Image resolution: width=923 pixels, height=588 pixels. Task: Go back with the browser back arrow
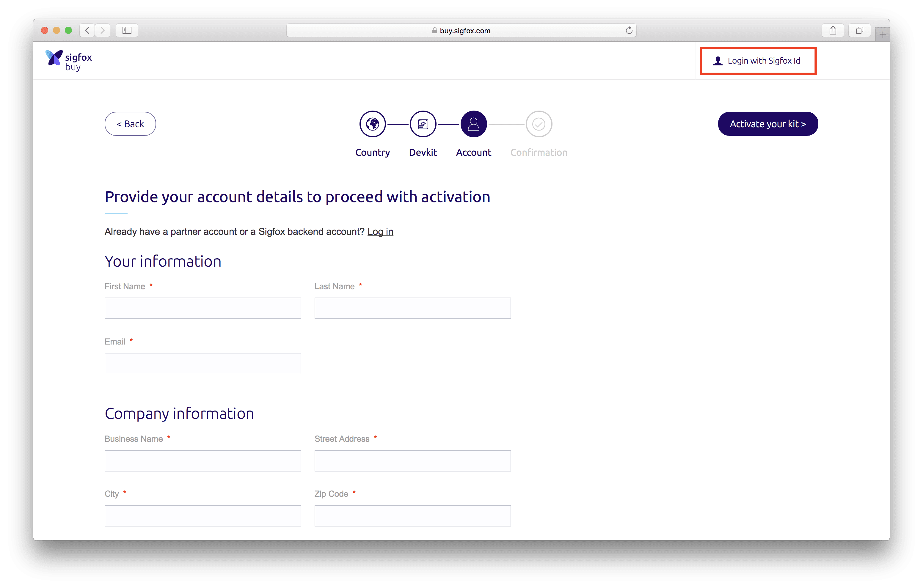click(87, 30)
